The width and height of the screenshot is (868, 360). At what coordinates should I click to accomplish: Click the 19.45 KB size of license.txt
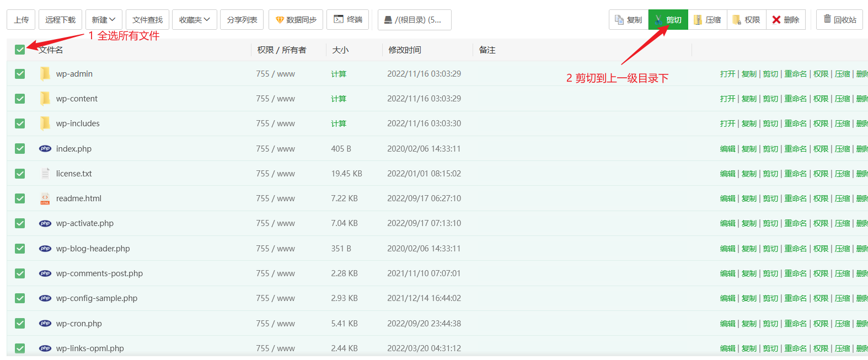[x=346, y=174]
